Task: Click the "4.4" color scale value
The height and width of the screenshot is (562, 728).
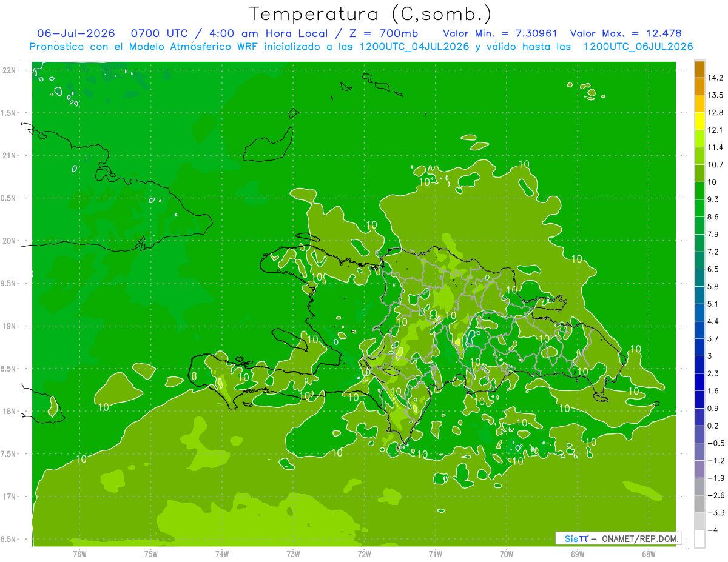Action: 713,321
